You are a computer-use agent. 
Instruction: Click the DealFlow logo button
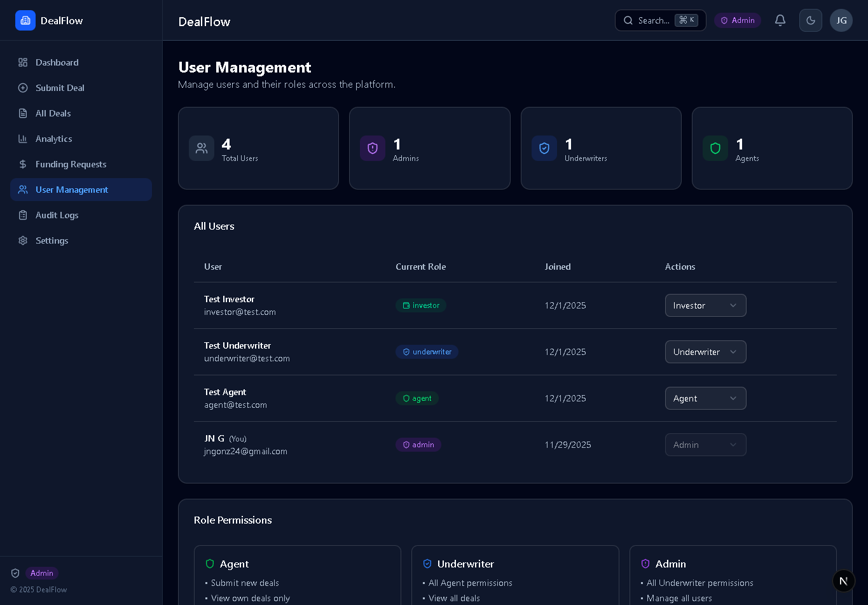(x=25, y=20)
